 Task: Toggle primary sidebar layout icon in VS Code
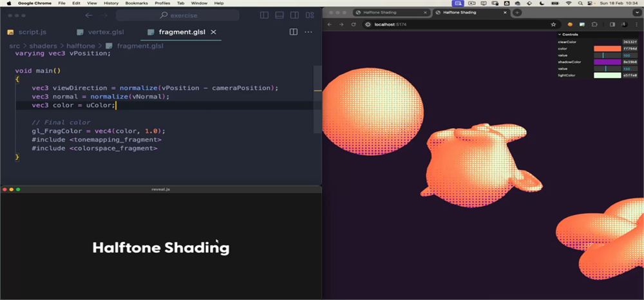[264, 15]
